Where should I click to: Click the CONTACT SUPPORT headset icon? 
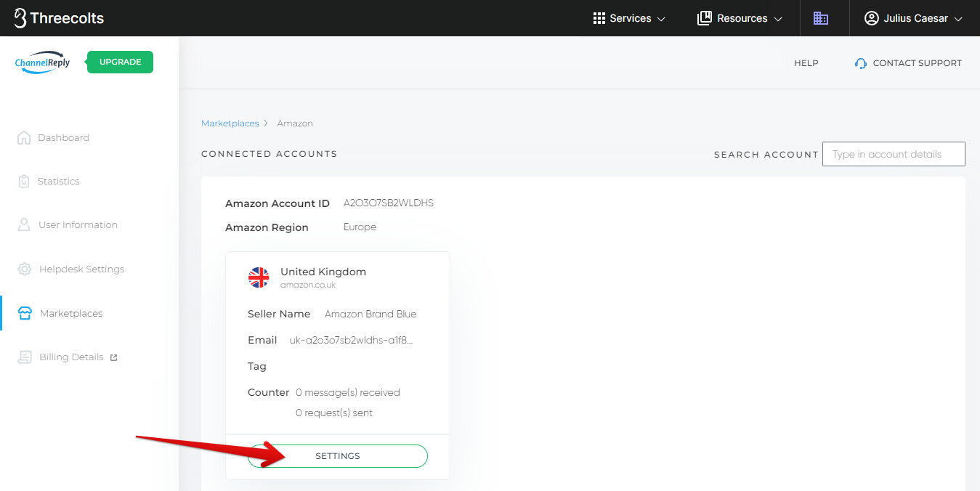(x=861, y=63)
